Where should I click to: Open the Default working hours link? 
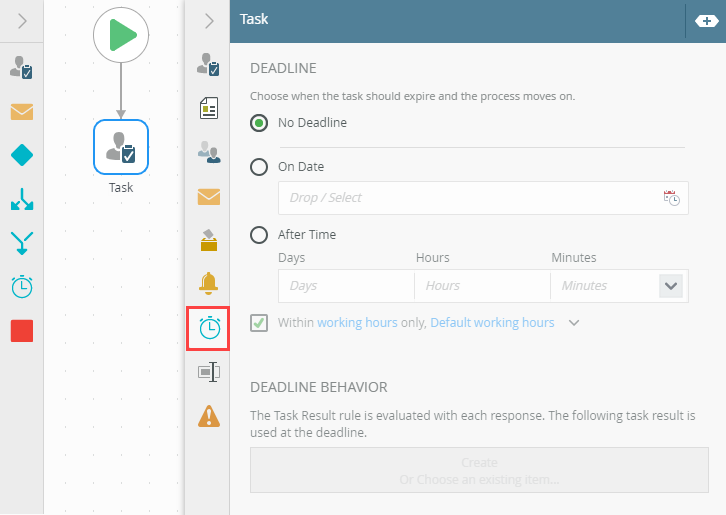tap(492, 322)
